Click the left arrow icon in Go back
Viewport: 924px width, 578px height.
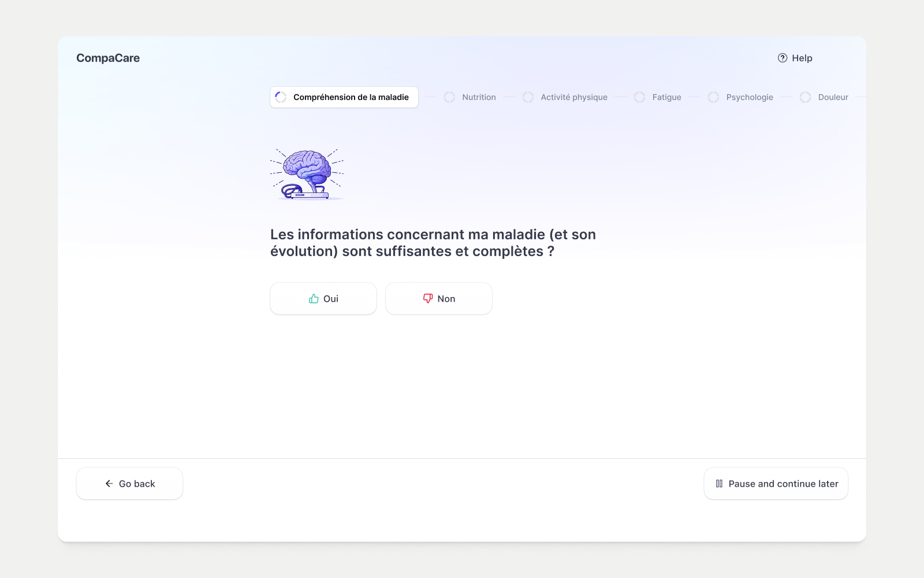point(109,484)
